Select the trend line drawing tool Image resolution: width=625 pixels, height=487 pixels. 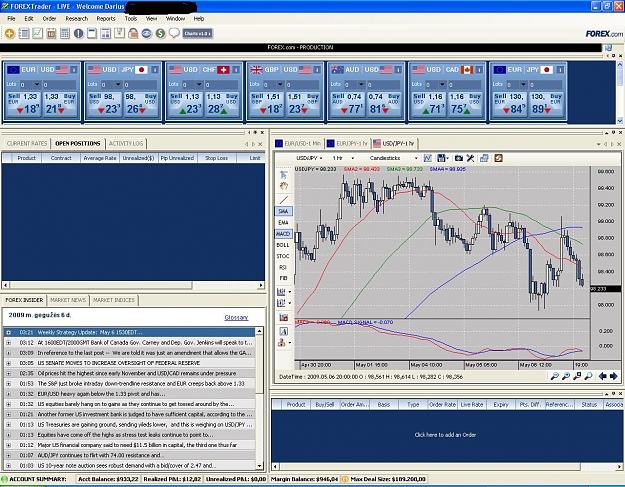click(x=283, y=200)
